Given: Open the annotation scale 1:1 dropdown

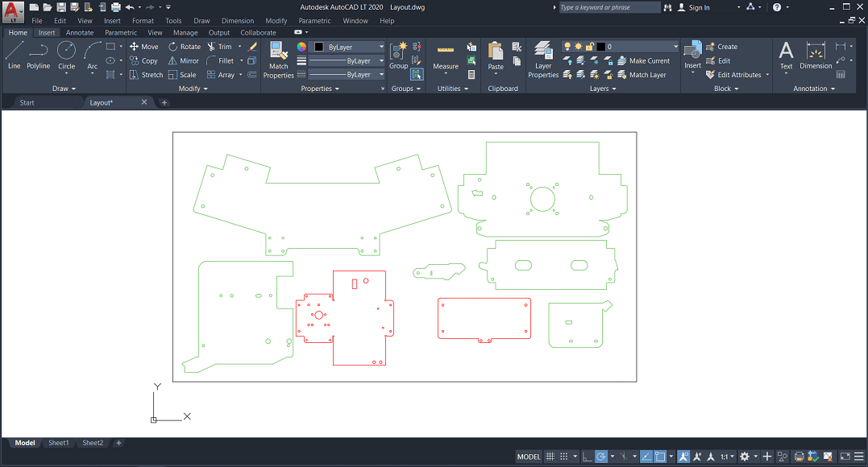Looking at the screenshot, I should tap(726, 457).
